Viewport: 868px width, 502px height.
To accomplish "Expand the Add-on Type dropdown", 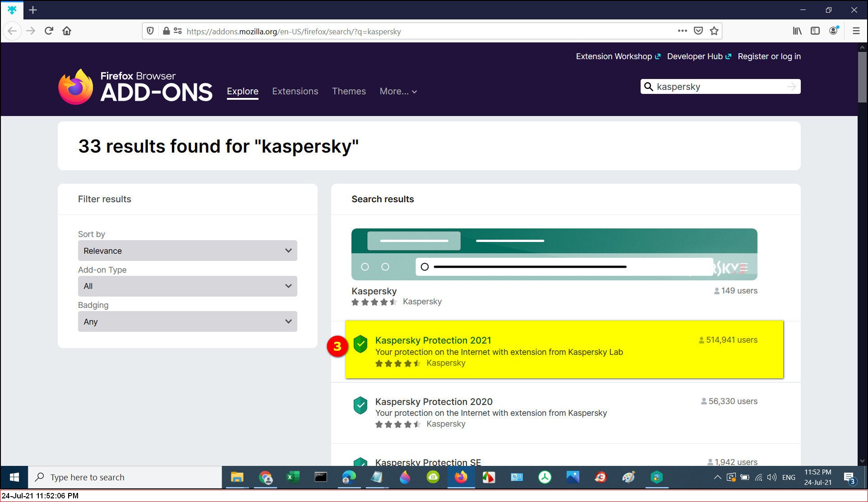I will (x=188, y=286).
